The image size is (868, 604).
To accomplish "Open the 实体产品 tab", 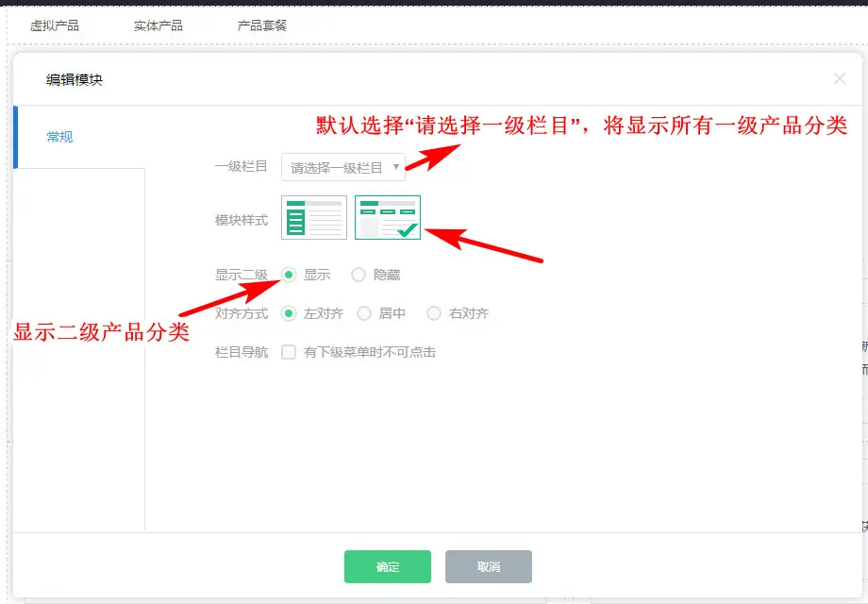I will [159, 25].
